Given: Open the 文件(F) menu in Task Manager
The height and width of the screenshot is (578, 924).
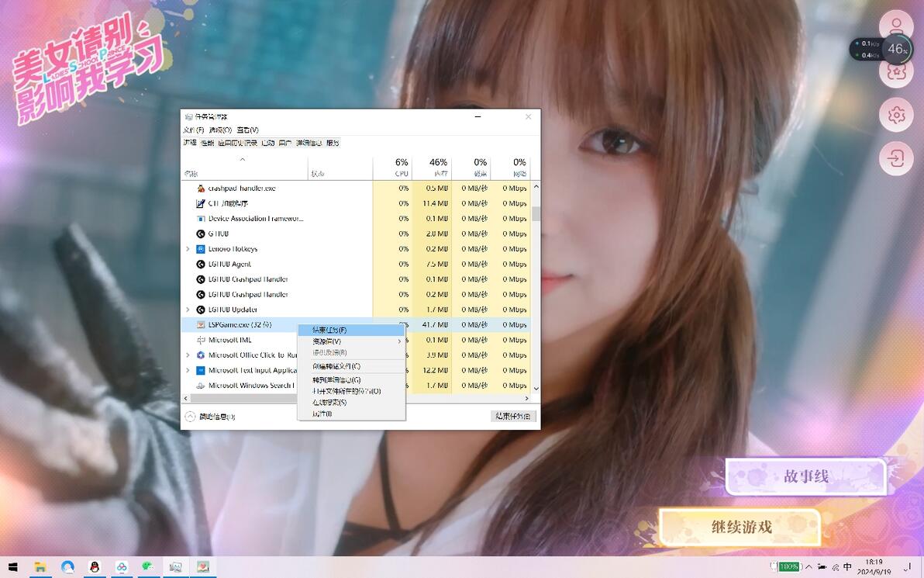Looking at the screenshot, I should [x=193, y=130].
